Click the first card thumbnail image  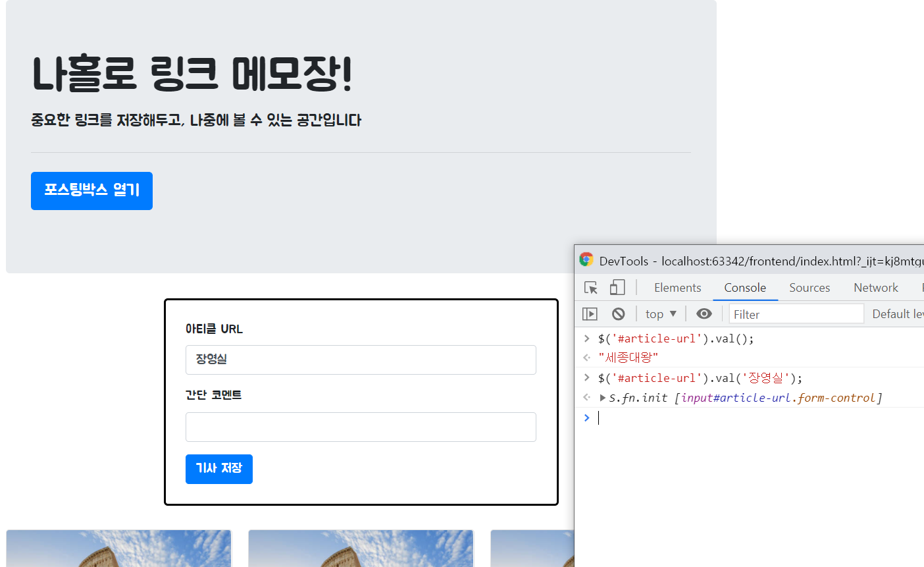pos(119,549)
